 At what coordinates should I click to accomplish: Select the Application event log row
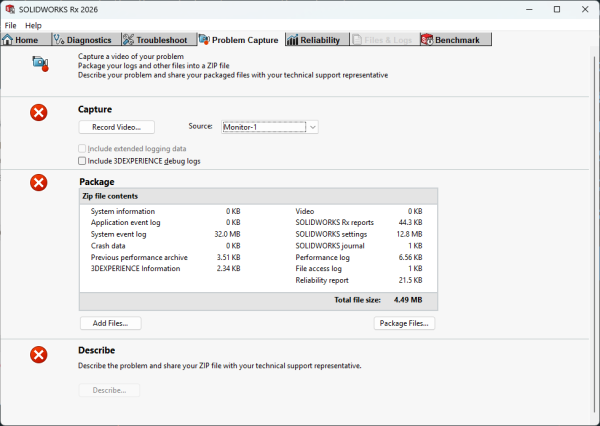165,222
